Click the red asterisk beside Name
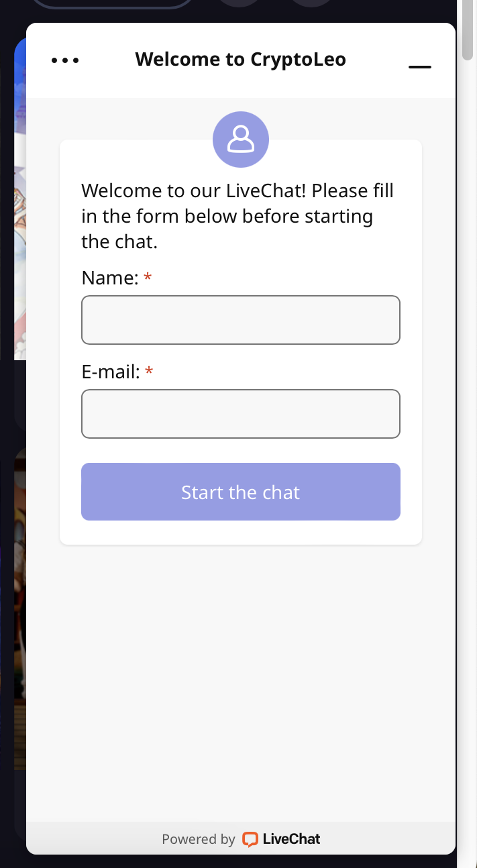 point(148,278)
